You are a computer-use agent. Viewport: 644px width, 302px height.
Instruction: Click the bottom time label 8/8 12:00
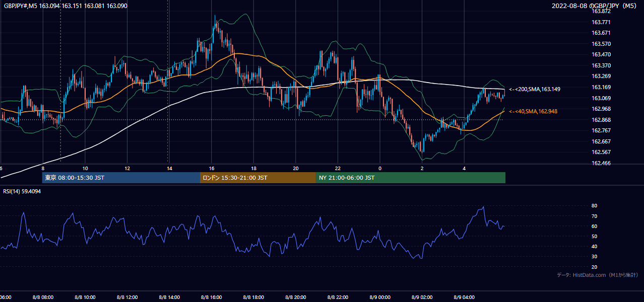[x=127, y=297]
